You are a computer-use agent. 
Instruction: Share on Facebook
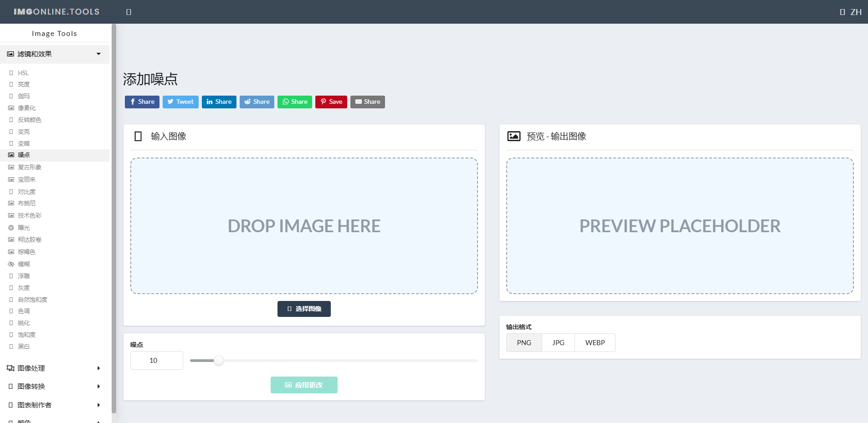[142, 102]
